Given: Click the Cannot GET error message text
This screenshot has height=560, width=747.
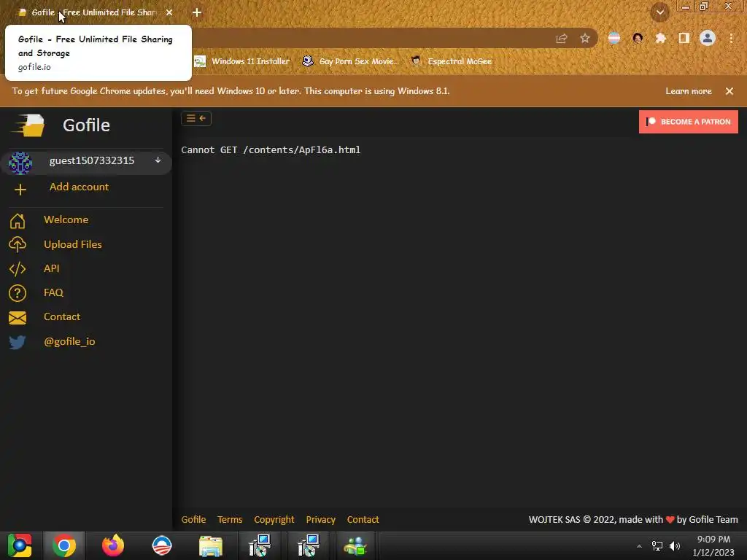Looking at the screenshot, I should coord(271,150).
